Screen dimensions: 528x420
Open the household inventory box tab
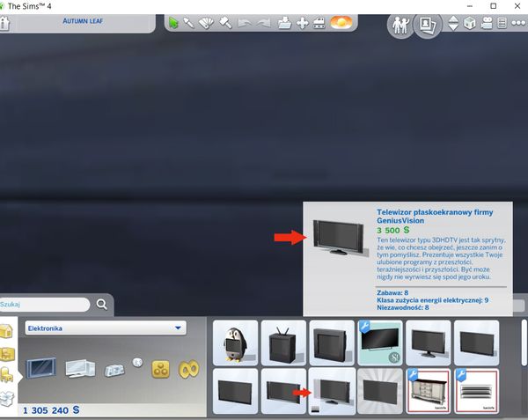pos(7,399)
